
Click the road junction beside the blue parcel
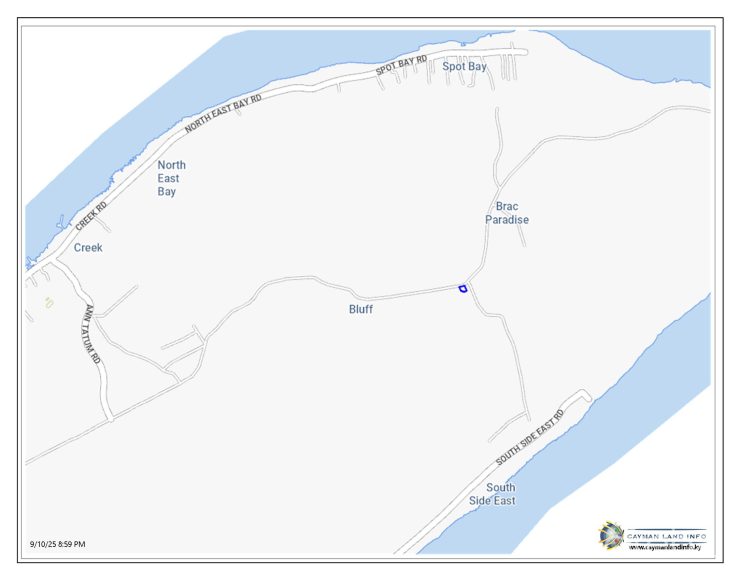[470, 284]
